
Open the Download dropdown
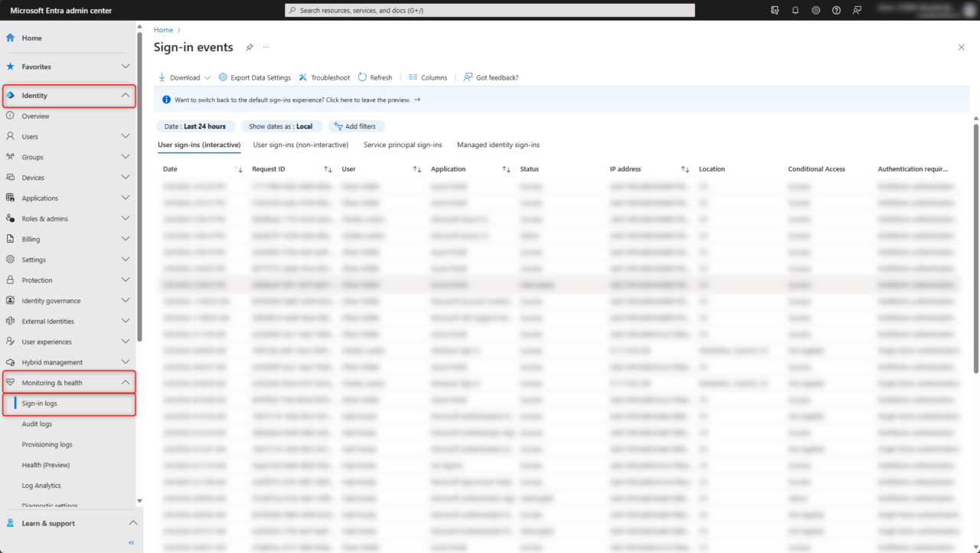[185, 77]
